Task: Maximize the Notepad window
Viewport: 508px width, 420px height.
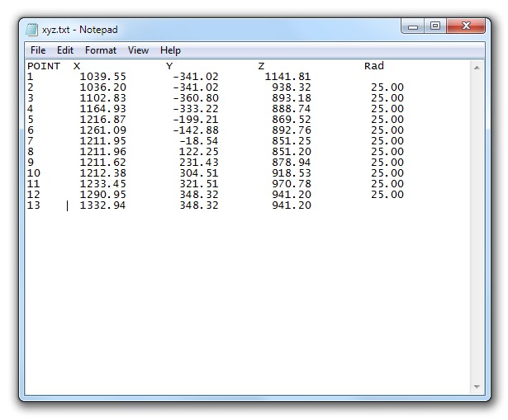Action: tap(434, 27)
